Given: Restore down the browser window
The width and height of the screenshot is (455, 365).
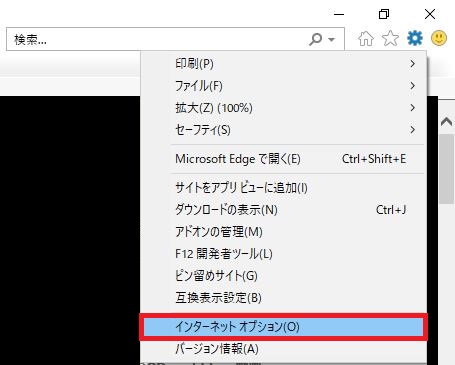Looking at the screenshot, I should pos(384,14).
